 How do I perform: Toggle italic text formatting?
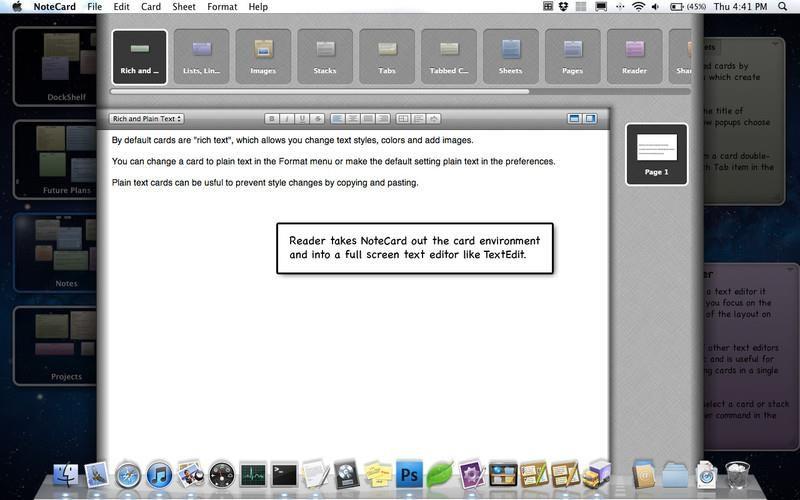coord(286,119)
